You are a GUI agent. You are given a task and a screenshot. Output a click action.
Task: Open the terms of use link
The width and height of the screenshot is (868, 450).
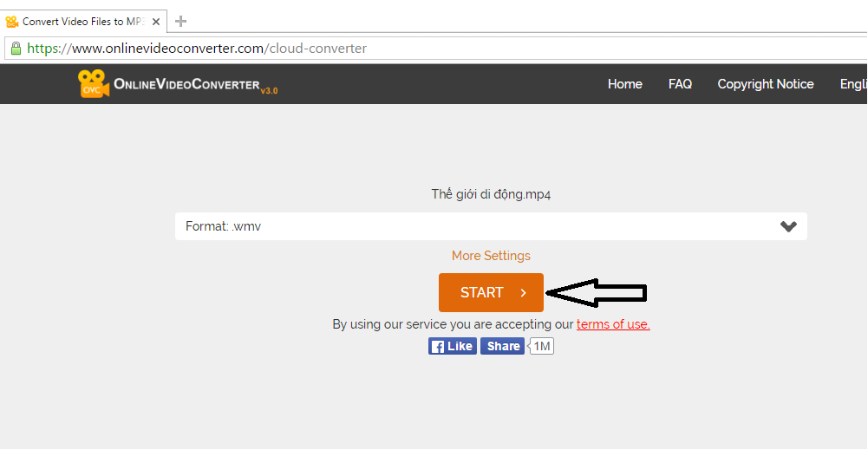click(613, 324)
